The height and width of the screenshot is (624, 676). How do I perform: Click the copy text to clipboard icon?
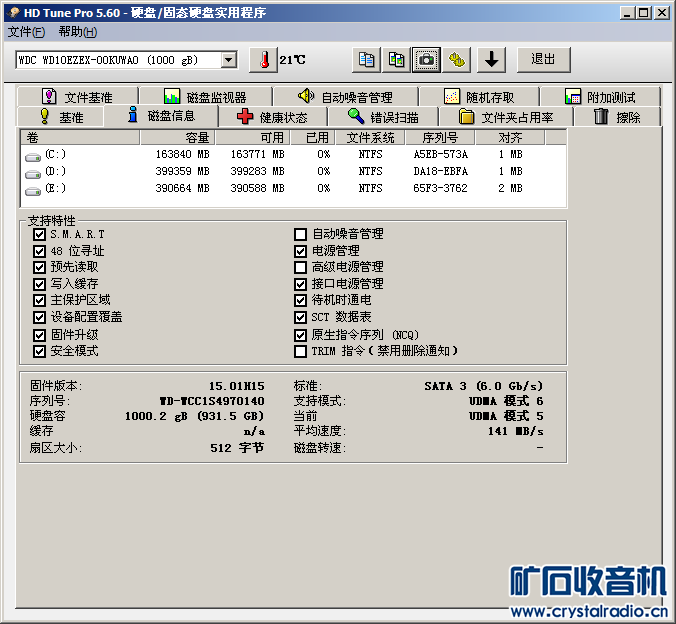coord(366,60)
